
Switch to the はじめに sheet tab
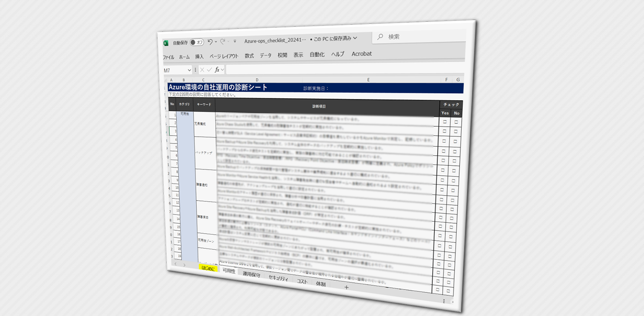[x=208, y=268]
